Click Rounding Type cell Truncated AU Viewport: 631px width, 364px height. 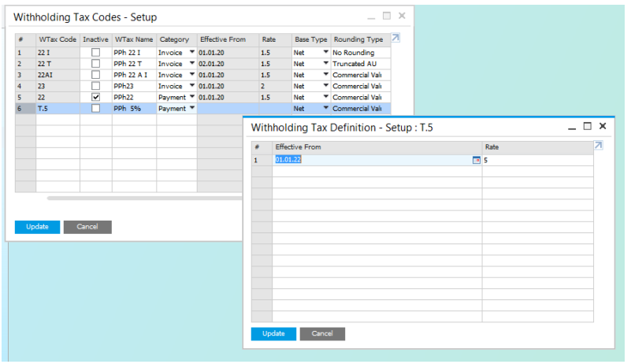[x=361, y=64]
